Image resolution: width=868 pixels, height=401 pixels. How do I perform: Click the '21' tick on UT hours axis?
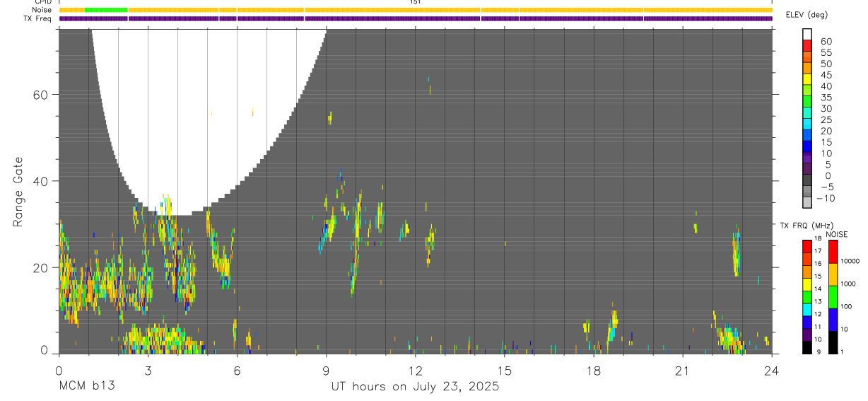pyautogui.click(x=682, y=371)
